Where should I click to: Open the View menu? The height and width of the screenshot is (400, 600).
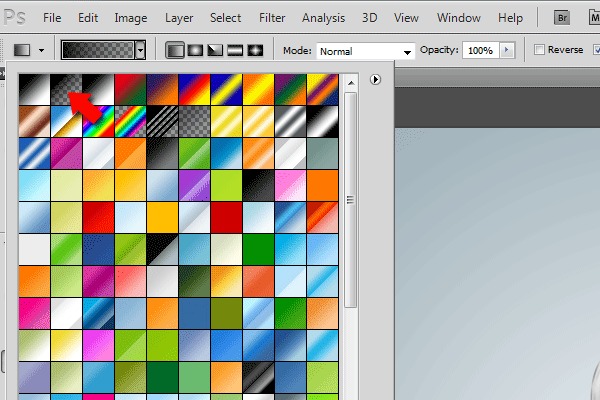(406, 18)
